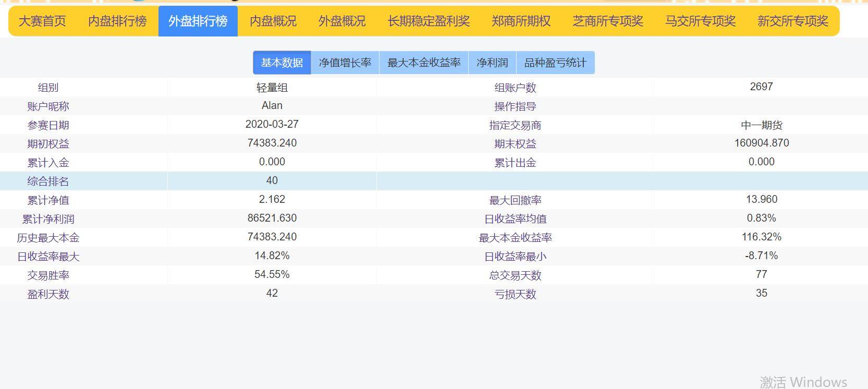Click the 指定交易商 label
This screenshot has width=868, height=389.
(515, 125)
